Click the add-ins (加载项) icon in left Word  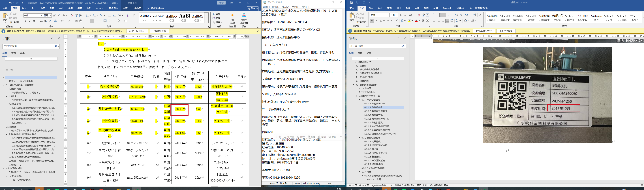pos(232,19)
